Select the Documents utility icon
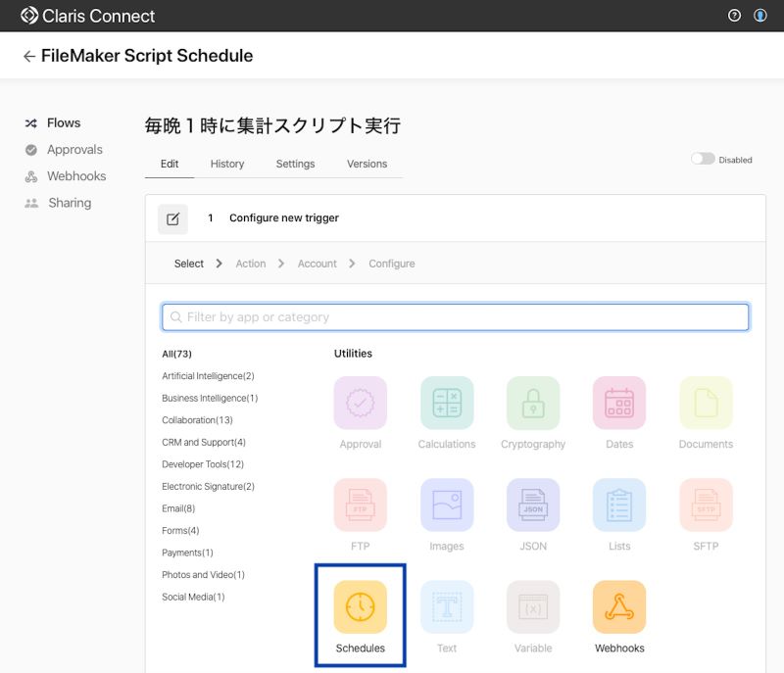The width and height of the screenshot is (784, 673). coord(706,403)
